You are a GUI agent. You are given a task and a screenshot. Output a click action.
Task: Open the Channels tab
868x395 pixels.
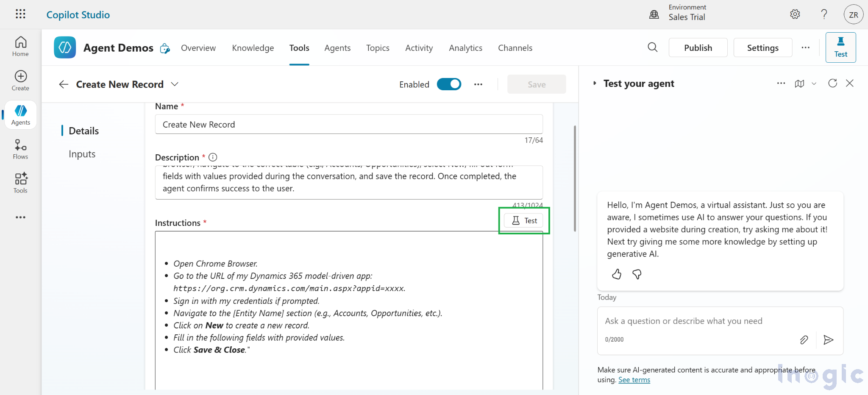tap(515, 48)
